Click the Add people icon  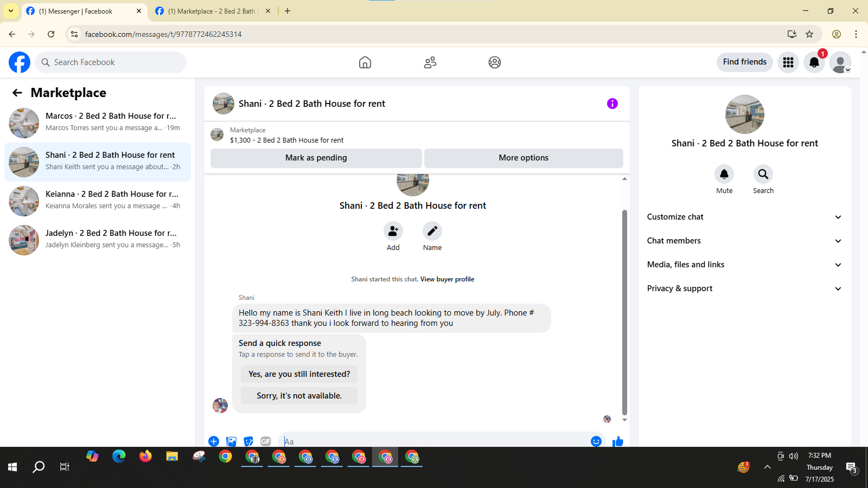[x=393, y=232]
